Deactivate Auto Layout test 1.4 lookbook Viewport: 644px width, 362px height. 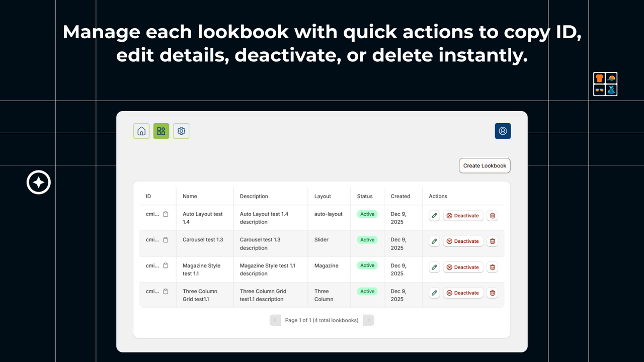pyautogui.click(x=463, y=216)
